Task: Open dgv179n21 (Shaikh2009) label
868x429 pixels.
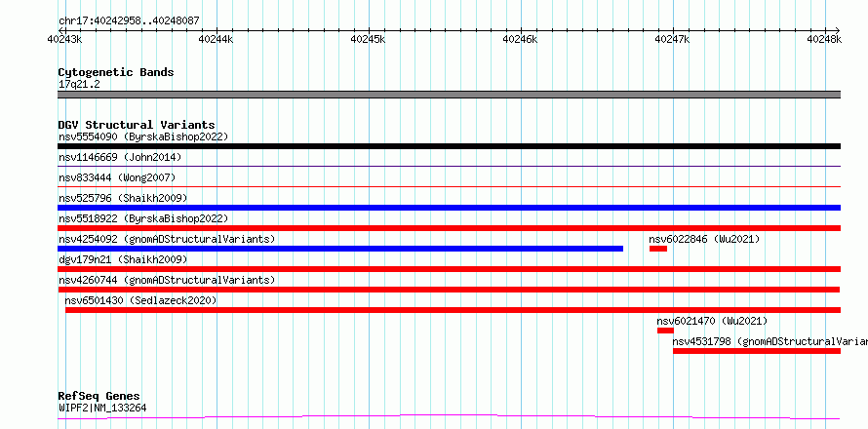Action: (123, 259)
